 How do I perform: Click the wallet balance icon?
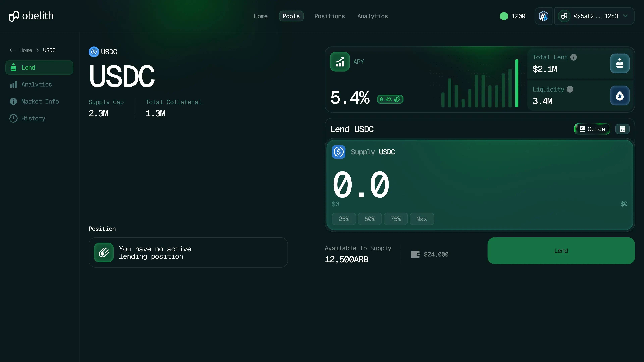click(415, 254)
